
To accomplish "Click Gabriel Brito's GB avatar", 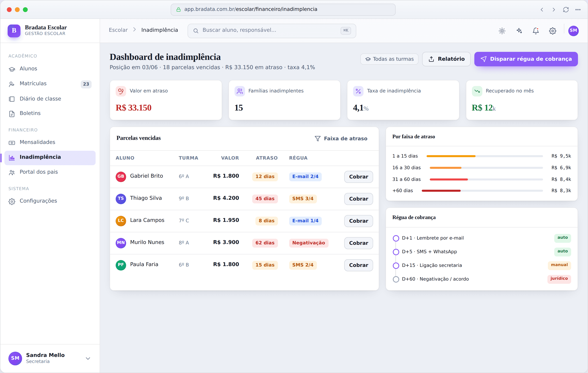I will (x=121, y=176).
